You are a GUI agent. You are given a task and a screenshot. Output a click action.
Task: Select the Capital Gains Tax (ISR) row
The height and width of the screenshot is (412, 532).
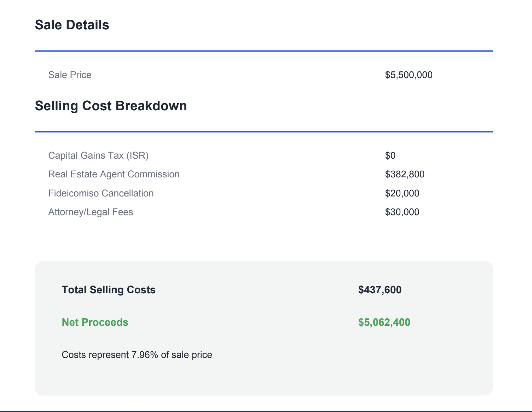(99, 155)
